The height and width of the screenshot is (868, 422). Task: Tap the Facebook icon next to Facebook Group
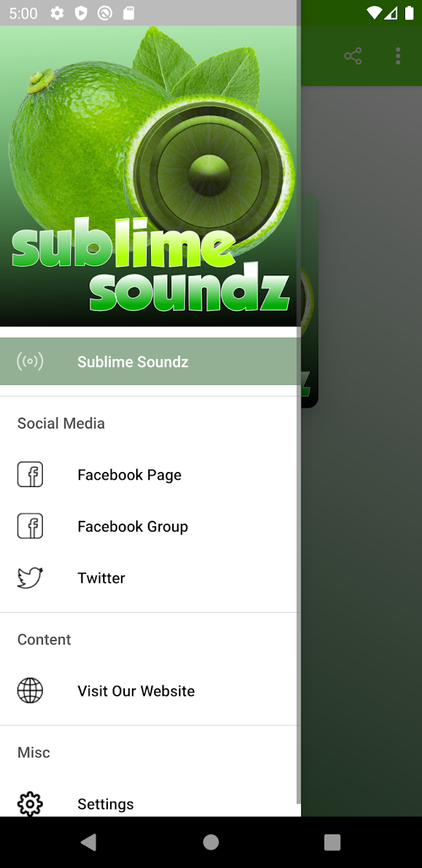30,526
